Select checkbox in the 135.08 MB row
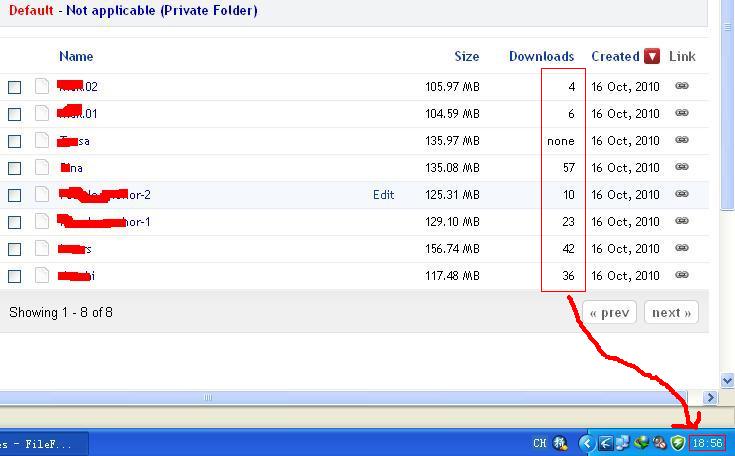 pos(15,168)
